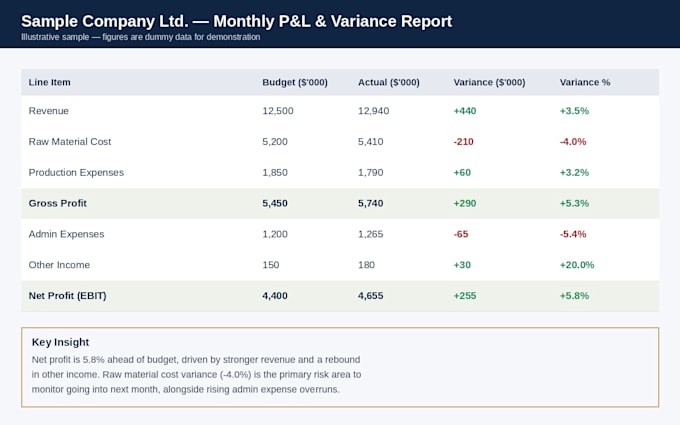This screenshot has height=425, width=680.
Task: Click the 'Net Profit (EBIT)' row label
Action: (x=68, y=296)
